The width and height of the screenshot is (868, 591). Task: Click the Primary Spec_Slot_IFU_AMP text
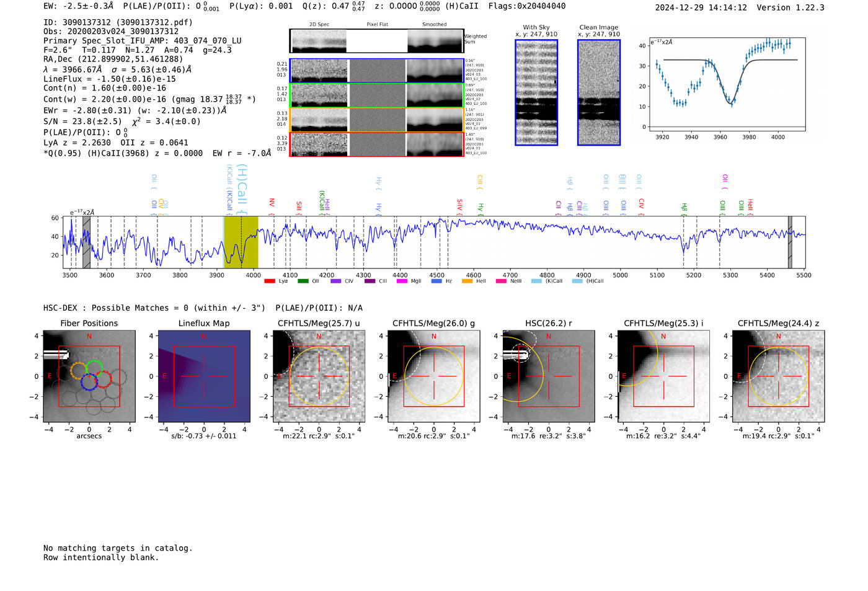(x=143, y=41)
